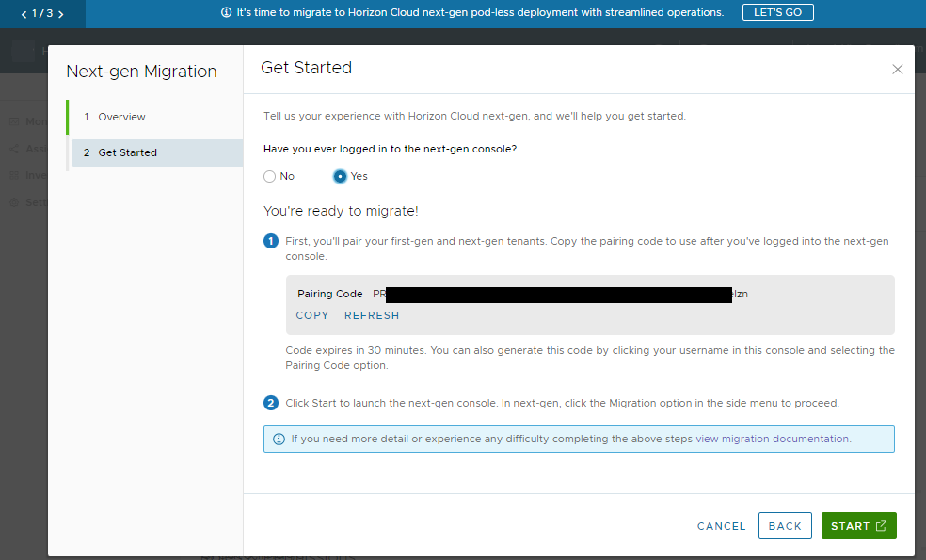Click the masked pairing code value
This screenshot has width=926, height=560.
tap(560, 295)
